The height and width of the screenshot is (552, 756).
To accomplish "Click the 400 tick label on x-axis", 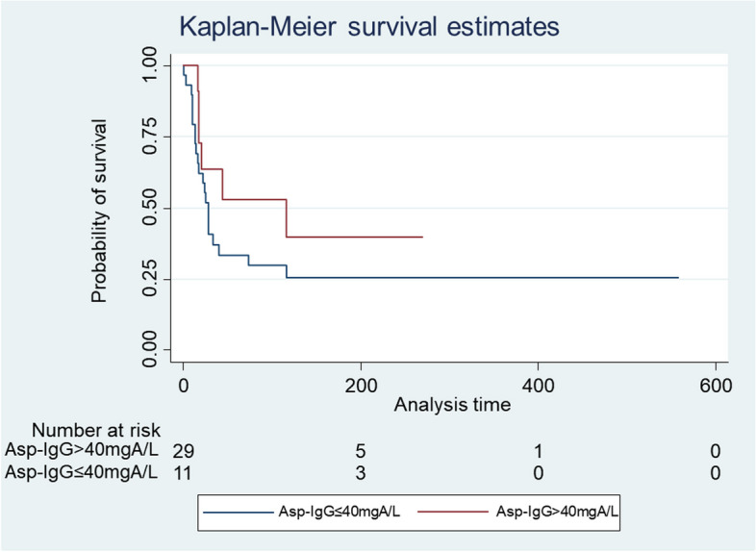I will pyautogui.click(x=538, y=387).
